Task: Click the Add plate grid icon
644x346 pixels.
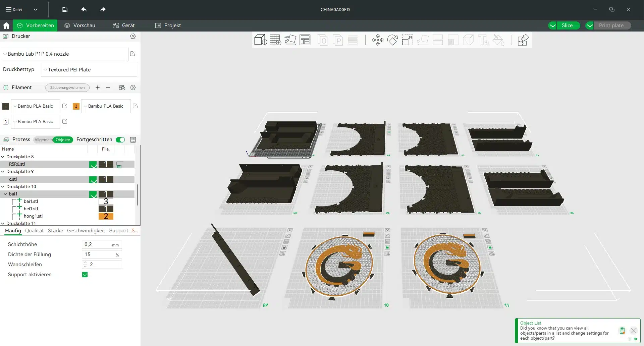Action: point(275,40)
